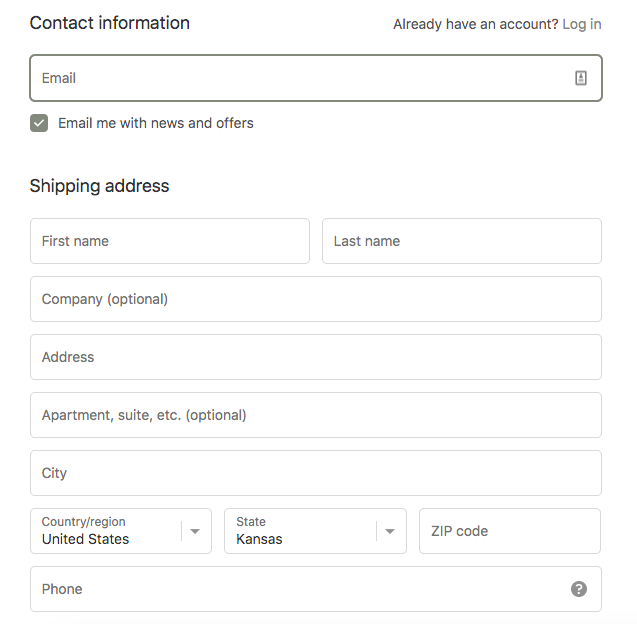Click into the First name field
Screen dimensions: 637x624
tap(170, 241)
